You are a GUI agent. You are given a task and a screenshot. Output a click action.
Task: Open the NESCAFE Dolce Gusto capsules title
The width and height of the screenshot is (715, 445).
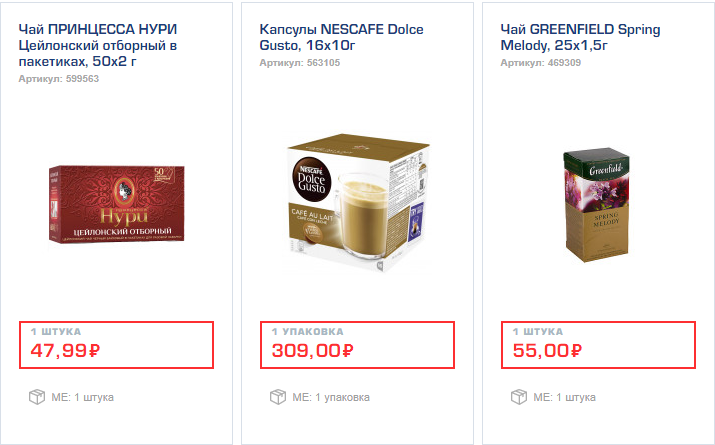pos(341,37)
